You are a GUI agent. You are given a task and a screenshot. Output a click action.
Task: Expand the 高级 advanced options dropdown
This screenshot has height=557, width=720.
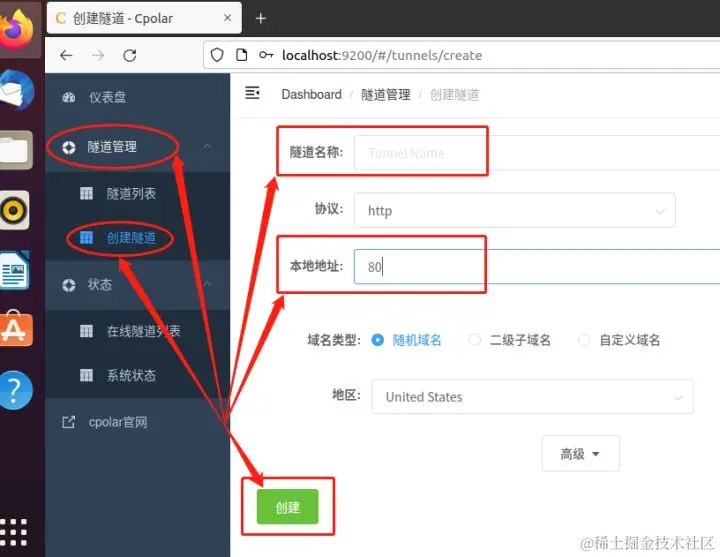[x=580, y=454]
